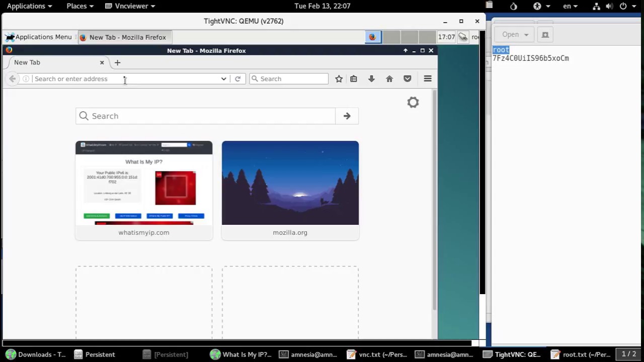
Task: Reload the page in Firefox
Action: pyautogui.click(x=237, y=79)
